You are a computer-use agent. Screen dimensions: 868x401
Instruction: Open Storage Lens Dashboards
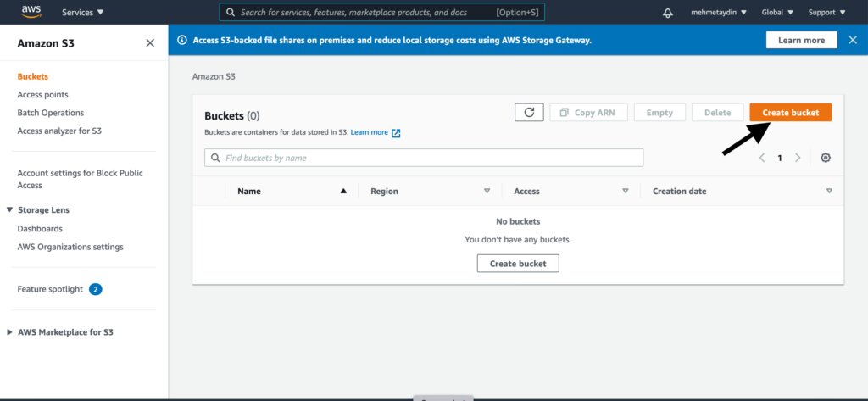[40, 228]
